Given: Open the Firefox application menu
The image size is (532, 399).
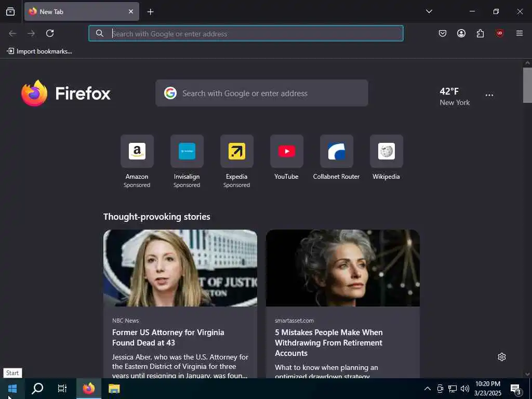Looking at the screenshot, I should pyautogui.click(x=520, y=33).
